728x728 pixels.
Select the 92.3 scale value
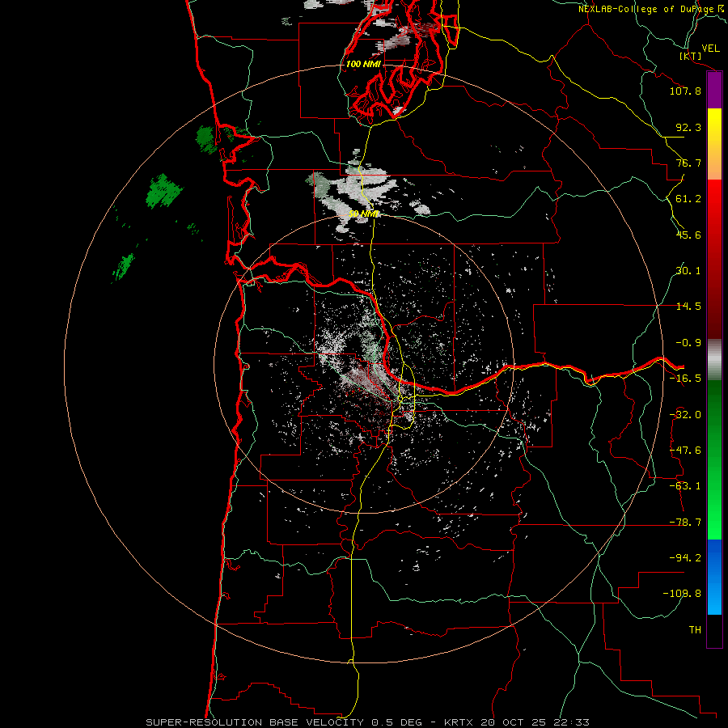tap(688, 127)
